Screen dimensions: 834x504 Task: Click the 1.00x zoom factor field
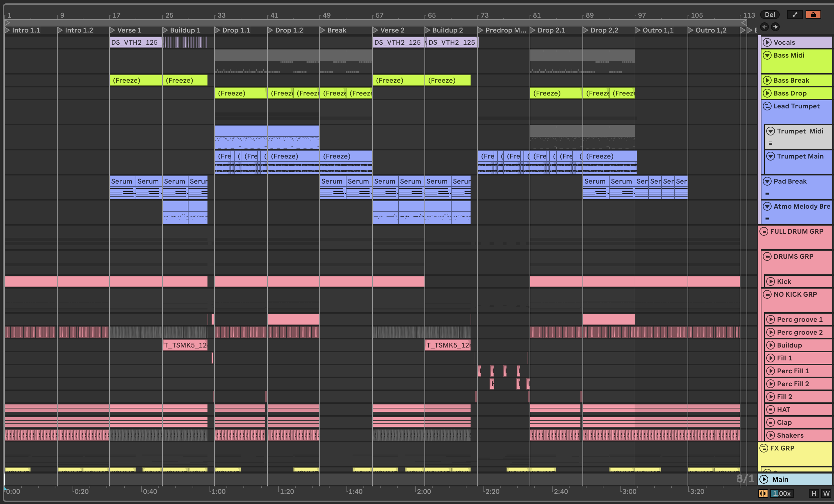[x=781, y=493]
